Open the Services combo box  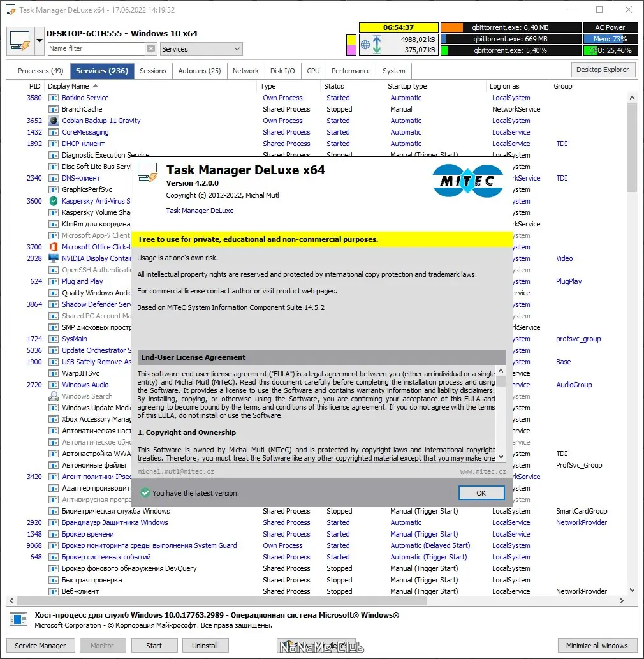201,49
